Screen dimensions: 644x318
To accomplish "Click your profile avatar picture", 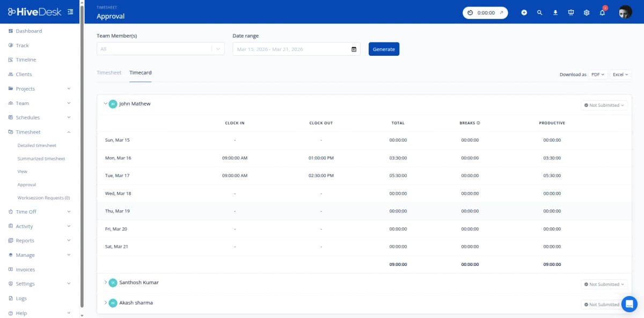I will (625, 12).
